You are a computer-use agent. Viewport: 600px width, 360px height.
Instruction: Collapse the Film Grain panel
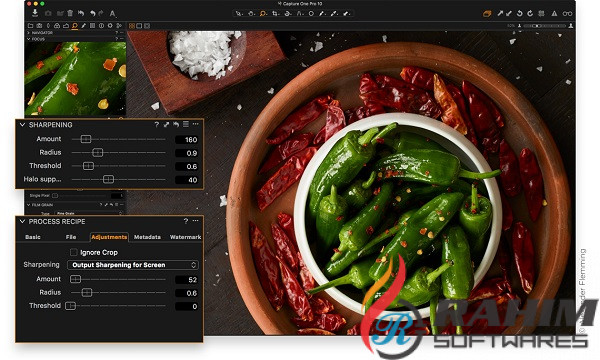tap(28, 205)
